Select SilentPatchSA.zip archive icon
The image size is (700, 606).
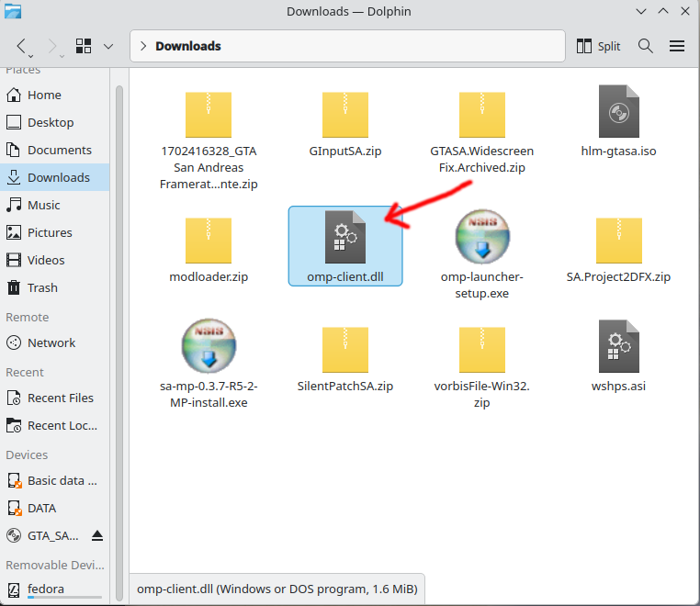click(345, 350)
